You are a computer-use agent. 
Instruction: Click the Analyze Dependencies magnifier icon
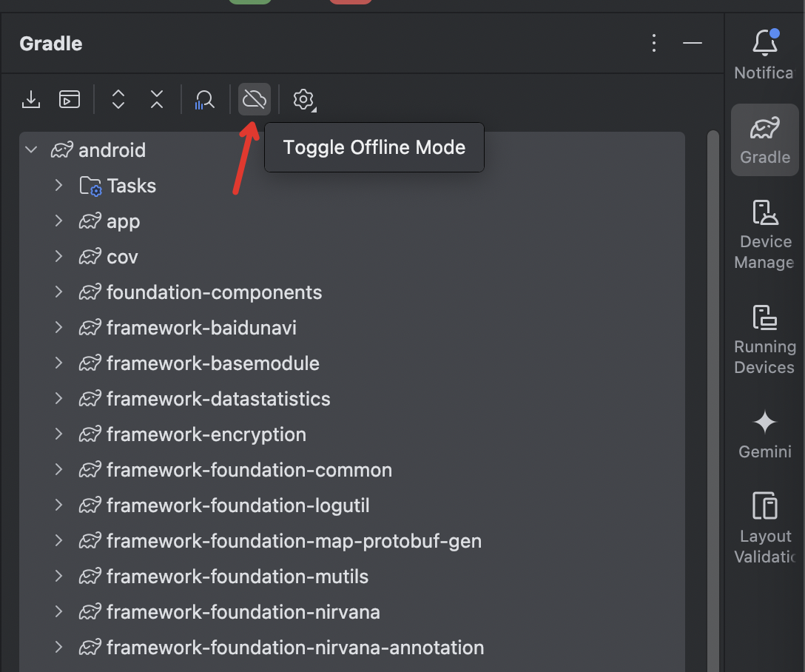(x=204, y=100)
